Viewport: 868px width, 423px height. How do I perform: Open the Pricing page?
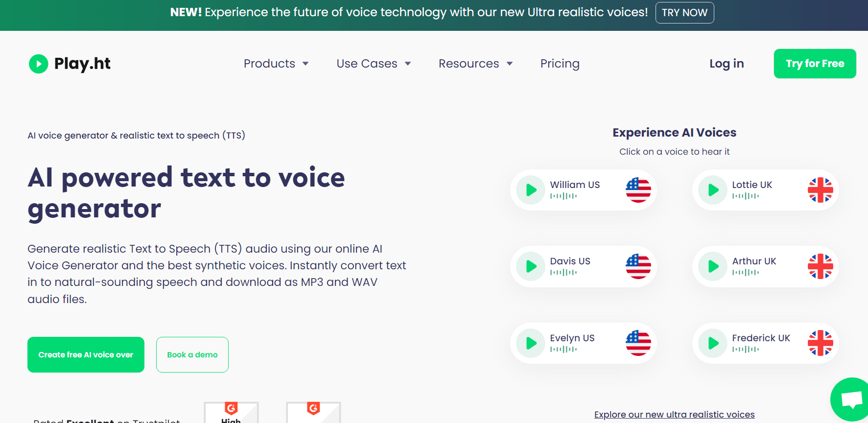click(x=560, y=64)
